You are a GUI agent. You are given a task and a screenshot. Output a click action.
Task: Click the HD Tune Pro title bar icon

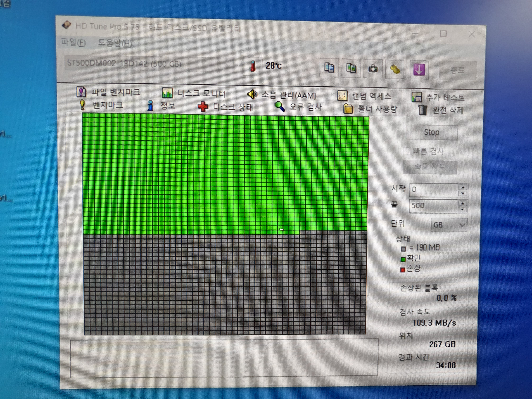(66, 25)
